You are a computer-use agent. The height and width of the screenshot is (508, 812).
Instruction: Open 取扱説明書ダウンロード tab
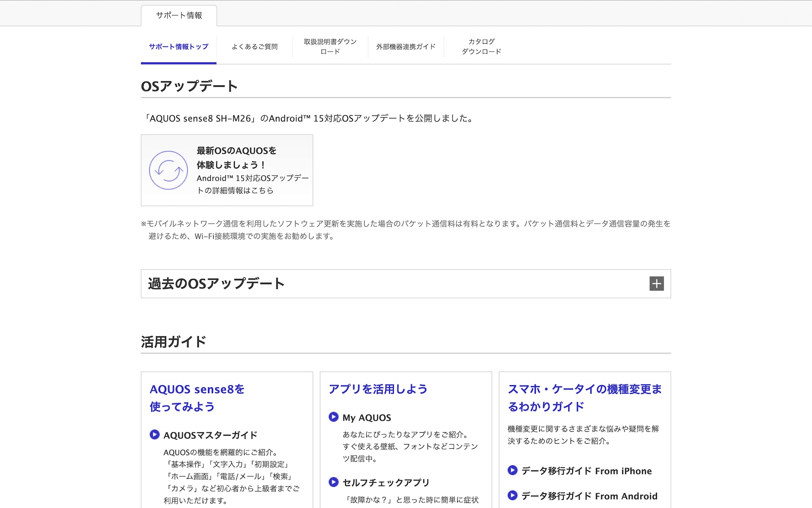point(330,47)
